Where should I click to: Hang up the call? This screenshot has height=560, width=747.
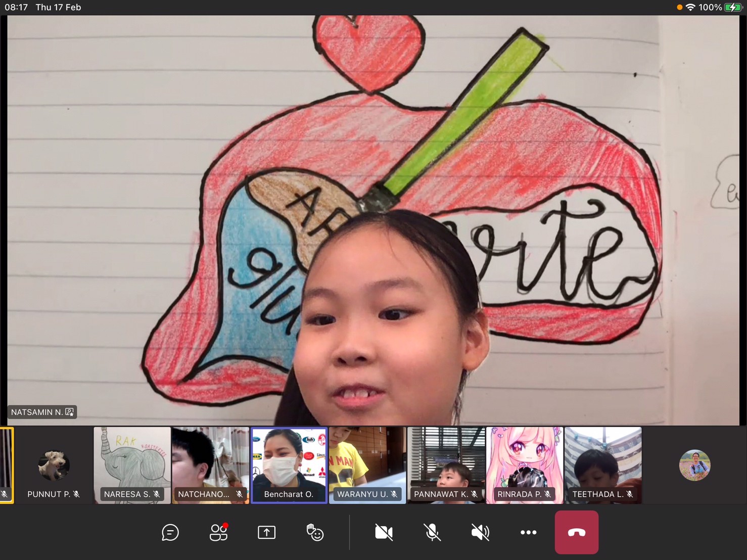[577, 532]
